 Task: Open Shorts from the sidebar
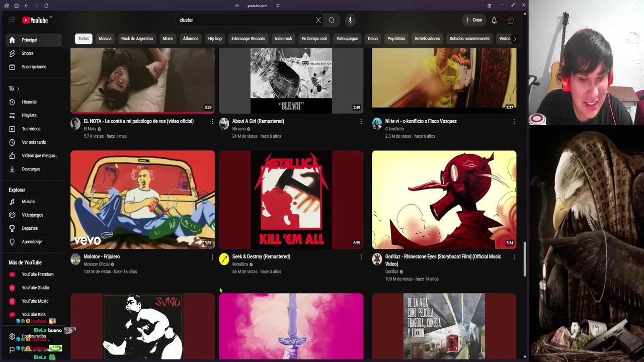[x=33, y=53]
